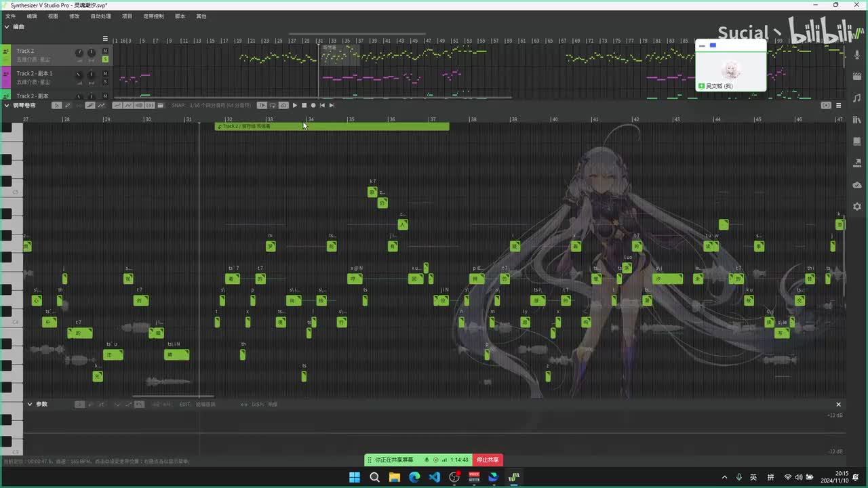Open the 文件 menu
This screenshot has height=488, width=868.
[x=11, y=16]
